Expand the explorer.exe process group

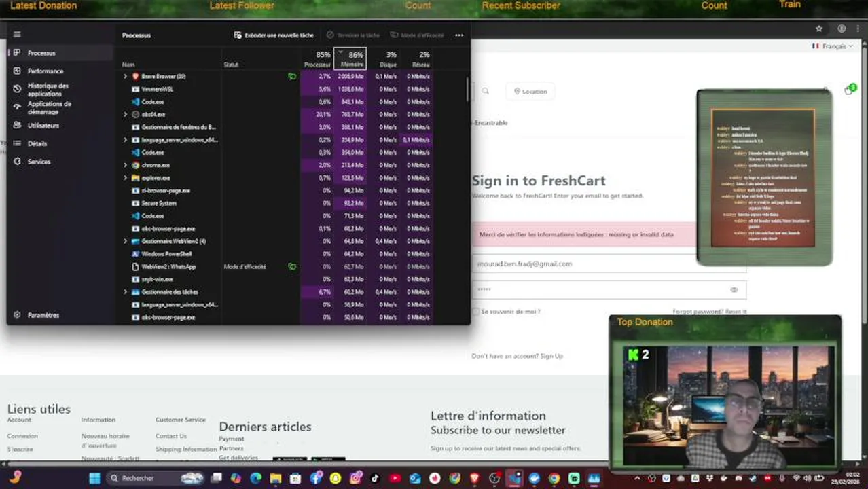point(126,178)
